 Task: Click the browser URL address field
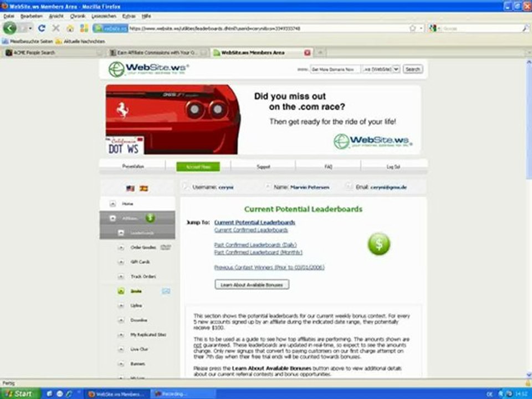click(x=268, y=28)
